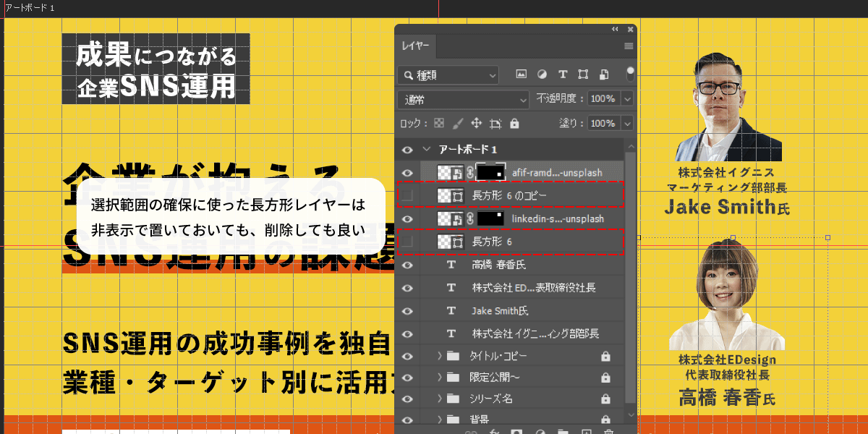868x434 pixels.
Task: Click the artboard auto-nesting lock icon
Action: [495, 124]
